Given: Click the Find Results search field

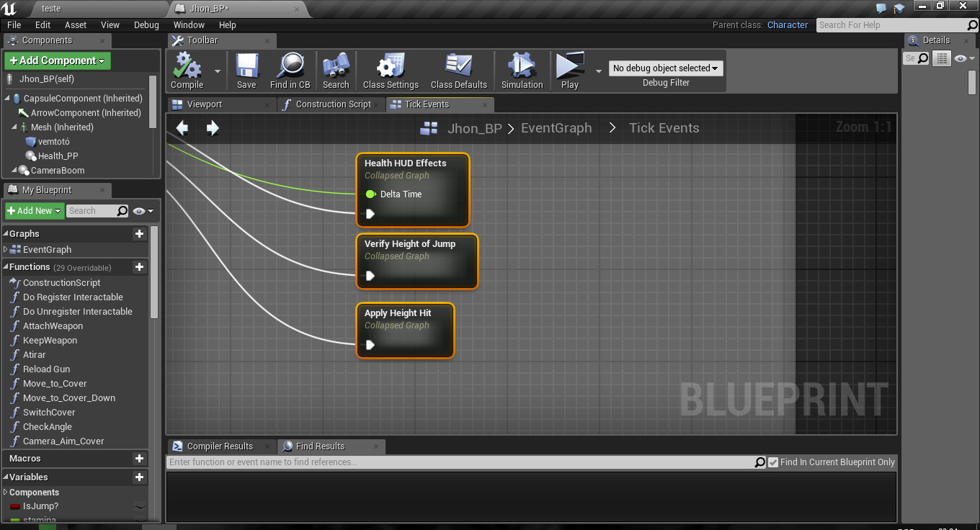Looking at the screenshot, I should coord(461,462).
